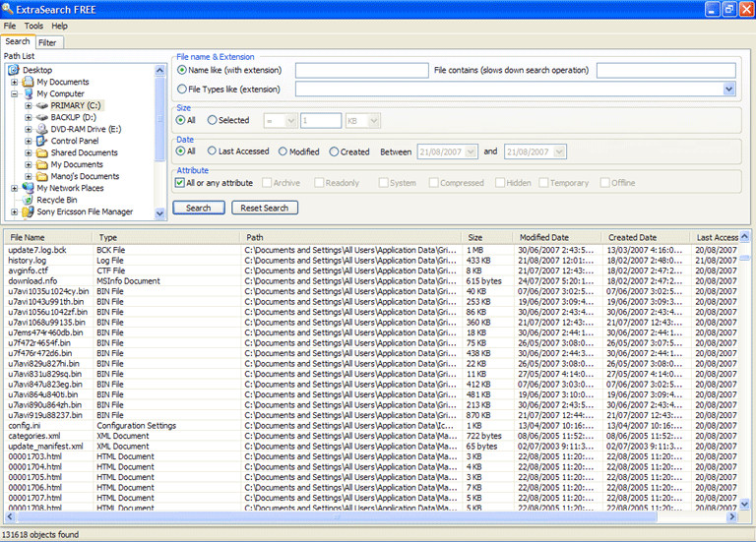Sort results by Type column header
Image resolution: width=756 pixels, height=542 pixels.
coord(166,237)
